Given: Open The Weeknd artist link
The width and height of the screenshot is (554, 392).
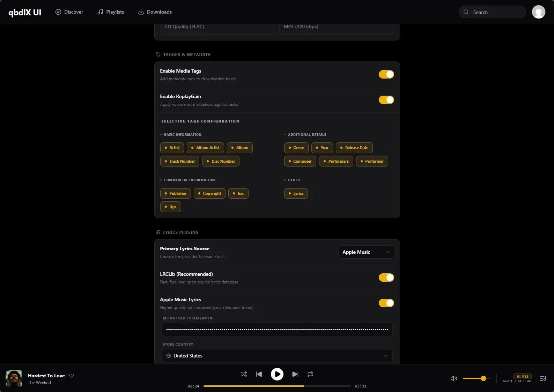Looking at the screenshot, I should click(39, 383).
